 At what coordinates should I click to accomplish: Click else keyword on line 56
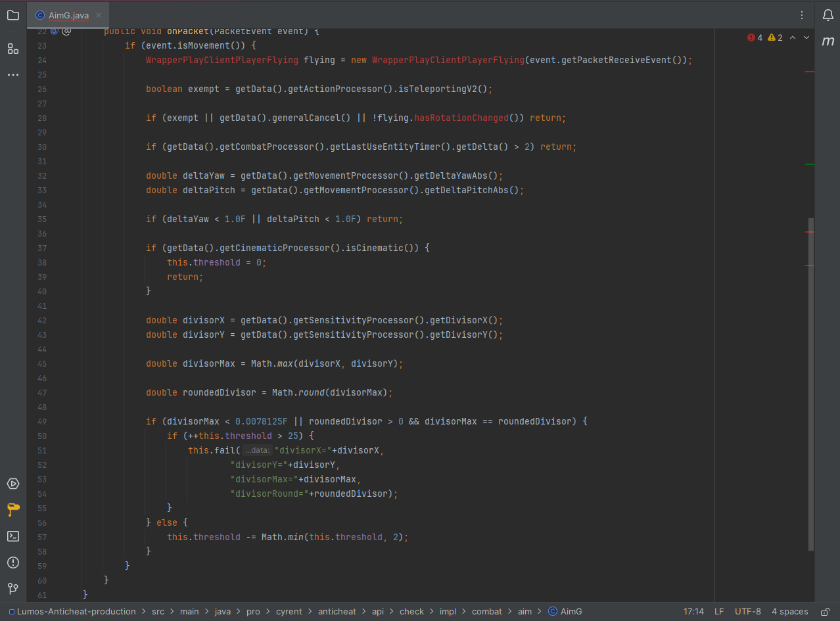(x=167, y=522)
